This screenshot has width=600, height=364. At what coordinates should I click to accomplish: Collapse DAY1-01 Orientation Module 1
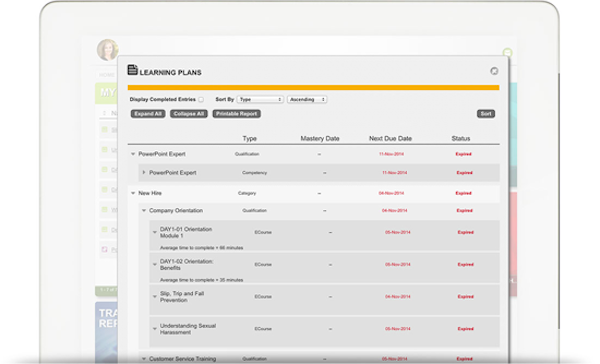click(155, 232)
